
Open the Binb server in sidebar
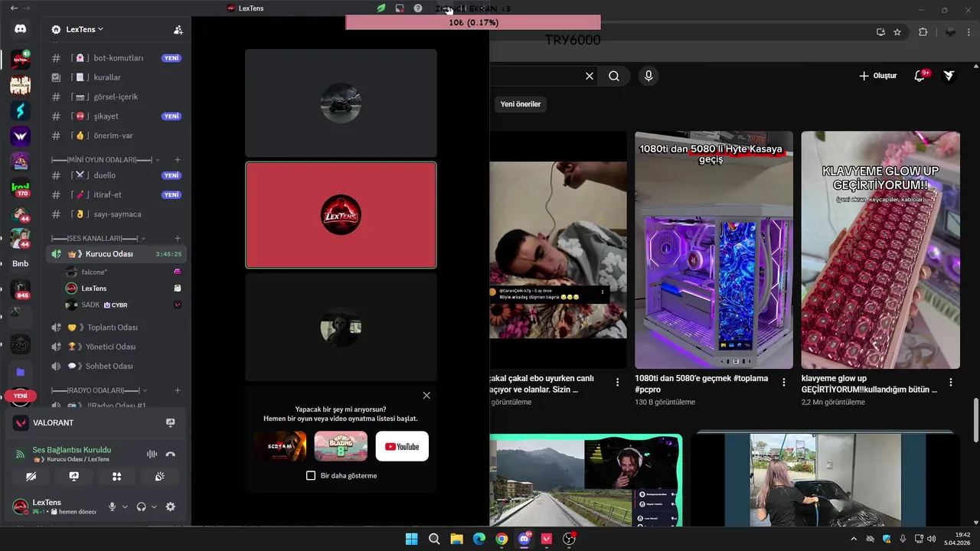click(x=21, y=263)
